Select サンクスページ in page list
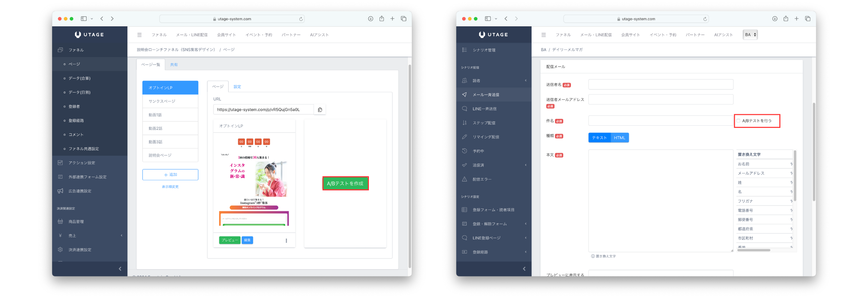The width and height of the screenshot is (868, 298). pyautogui.click(x=170, y=102)
